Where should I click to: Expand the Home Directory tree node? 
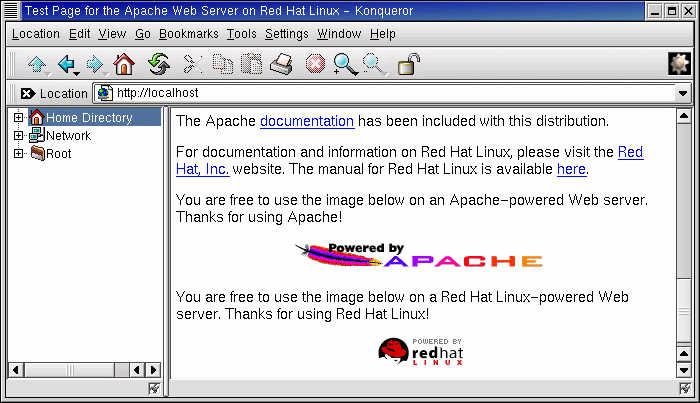(18, 117)
